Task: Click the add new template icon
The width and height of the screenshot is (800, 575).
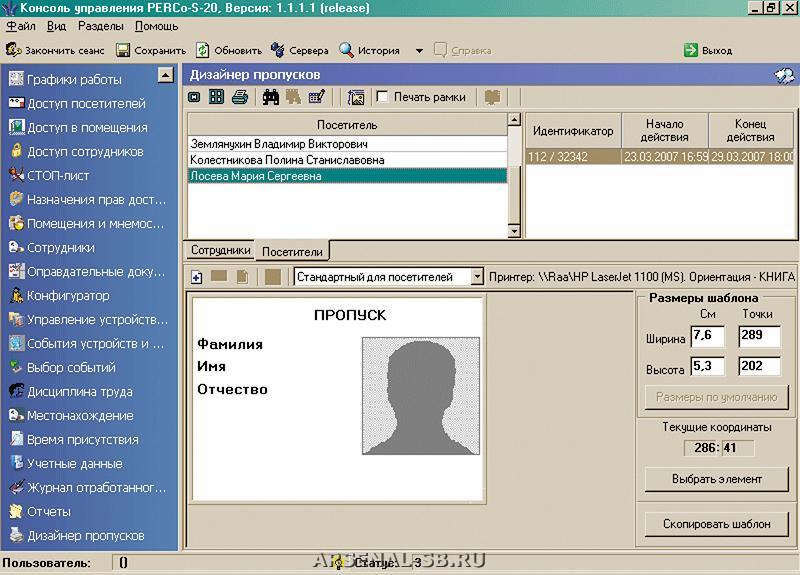Action: [196, 277]
